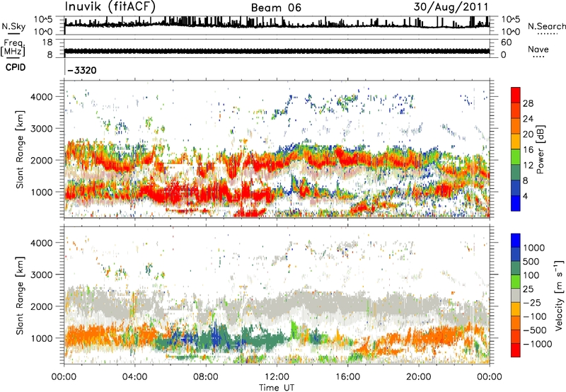Image resolution: width=566 pixels, height=392 pixels.
Task: Click the '-25' tick on the velocity colorbar
Action: pos(531,303)
